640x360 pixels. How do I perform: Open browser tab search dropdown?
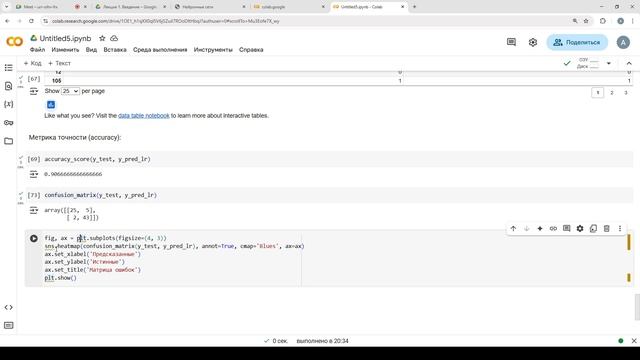click(x=6, y=7)
